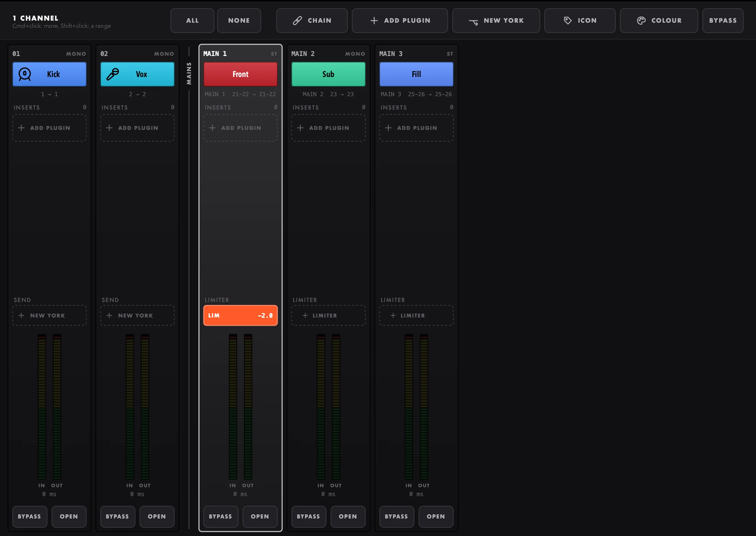Click the palette icon on Colour button
Image resolution: width=756 pixels, height=536 pixels.
pos(641,21)
